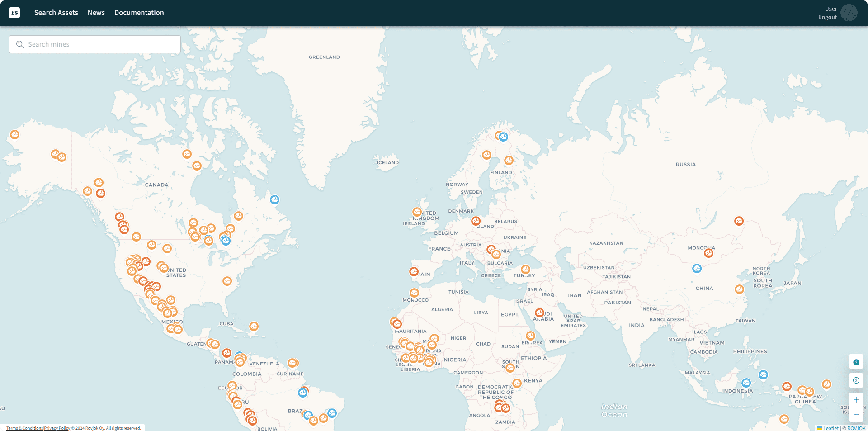This screenshot has height=431, width=868.
Task: Open the Privacy Policy link
Action: 57,428
